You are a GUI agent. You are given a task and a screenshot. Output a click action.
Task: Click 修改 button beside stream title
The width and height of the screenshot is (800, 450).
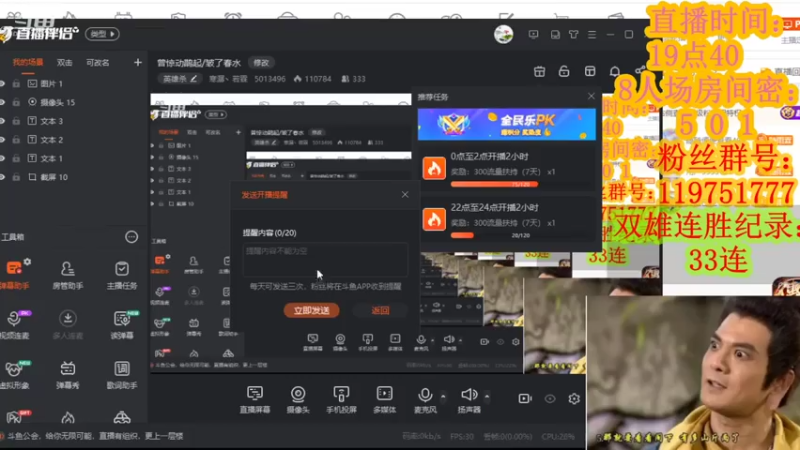coord(261,63)
